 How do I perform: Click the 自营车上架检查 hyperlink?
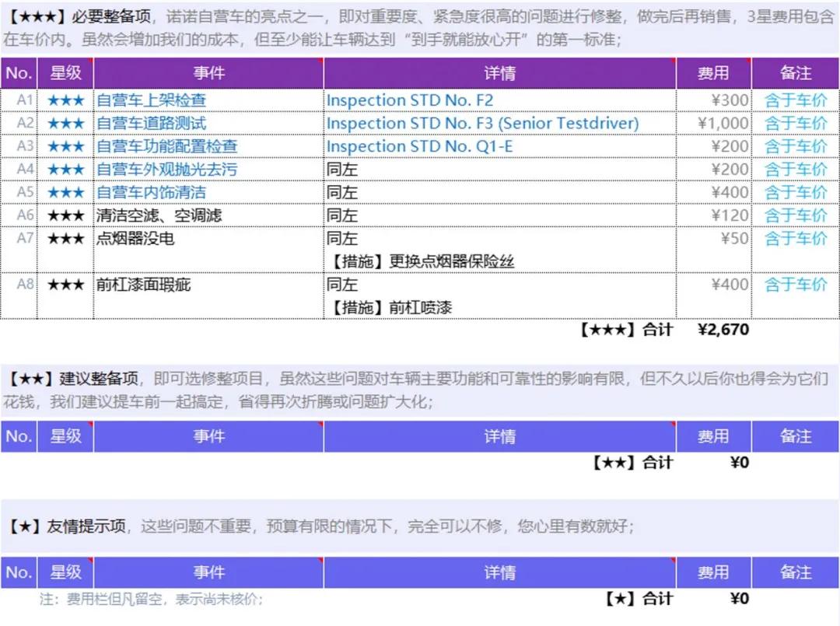[x=151, y=100]
